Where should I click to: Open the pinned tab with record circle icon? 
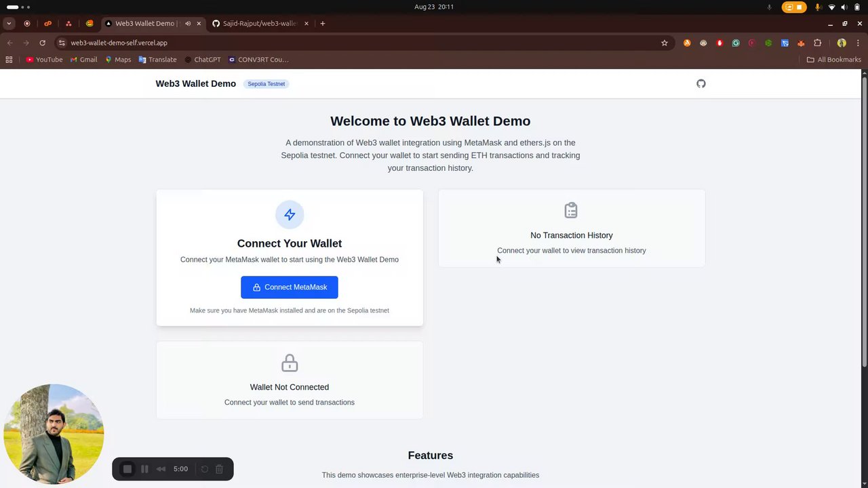(27, 23)
